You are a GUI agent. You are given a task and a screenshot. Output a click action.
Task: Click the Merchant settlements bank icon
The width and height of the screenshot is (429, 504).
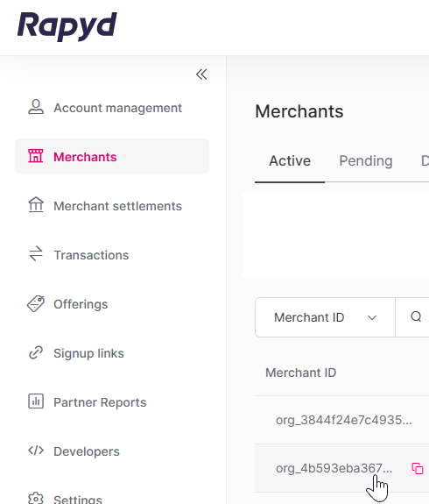click(x=36, y=205)
